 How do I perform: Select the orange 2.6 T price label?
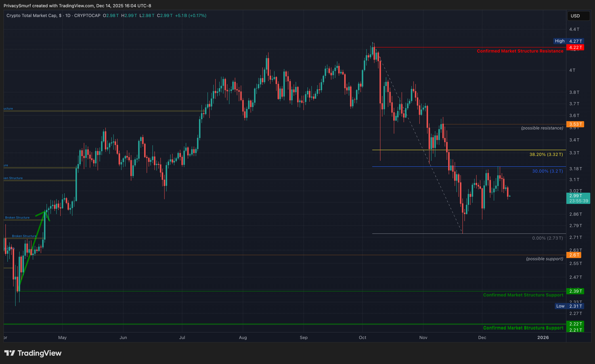pos(574,255)
